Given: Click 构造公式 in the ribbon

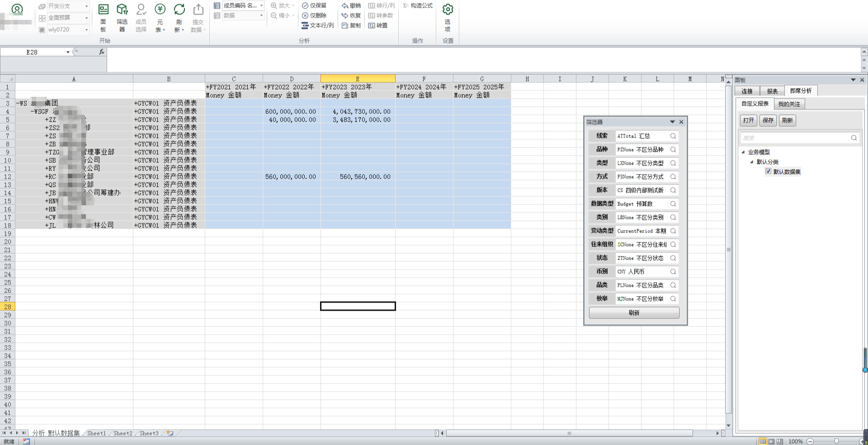Looking at the screenshot, I should point(418,5).
